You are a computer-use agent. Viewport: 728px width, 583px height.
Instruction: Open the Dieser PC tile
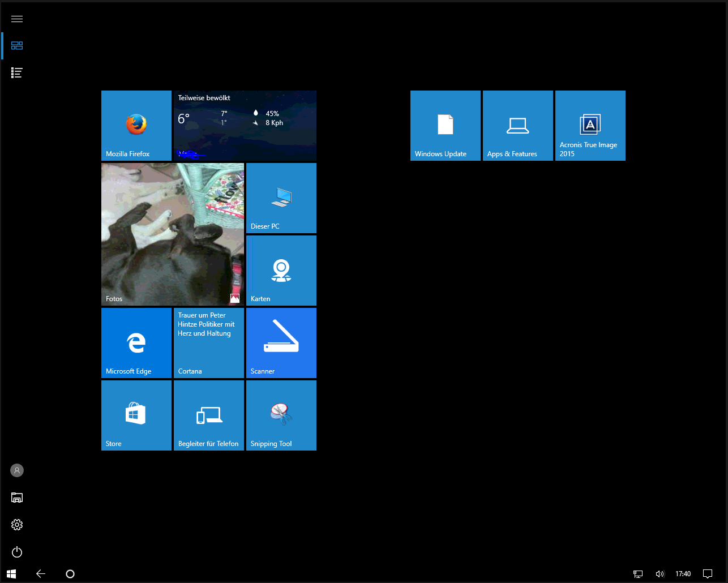pyautogui.click(x=281, y=198)
